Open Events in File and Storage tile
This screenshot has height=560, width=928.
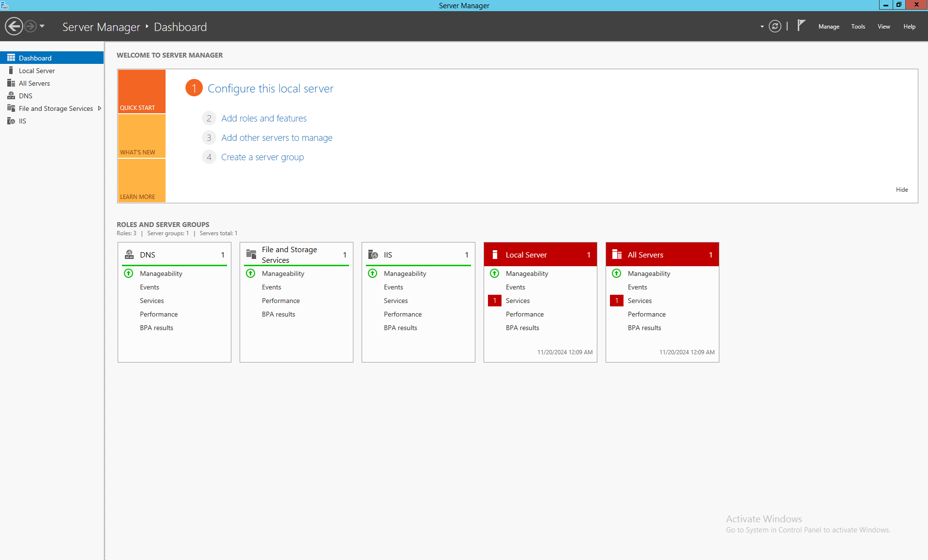[x=272, y=287]
